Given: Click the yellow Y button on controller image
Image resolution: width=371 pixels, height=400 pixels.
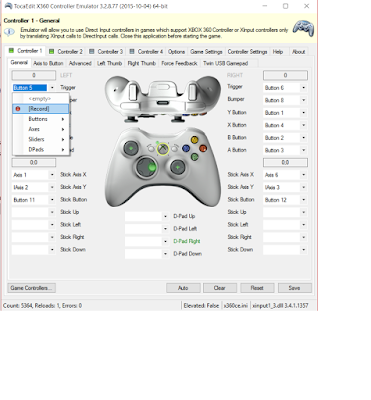Looking at the screenshot, I should click(195, 139).
